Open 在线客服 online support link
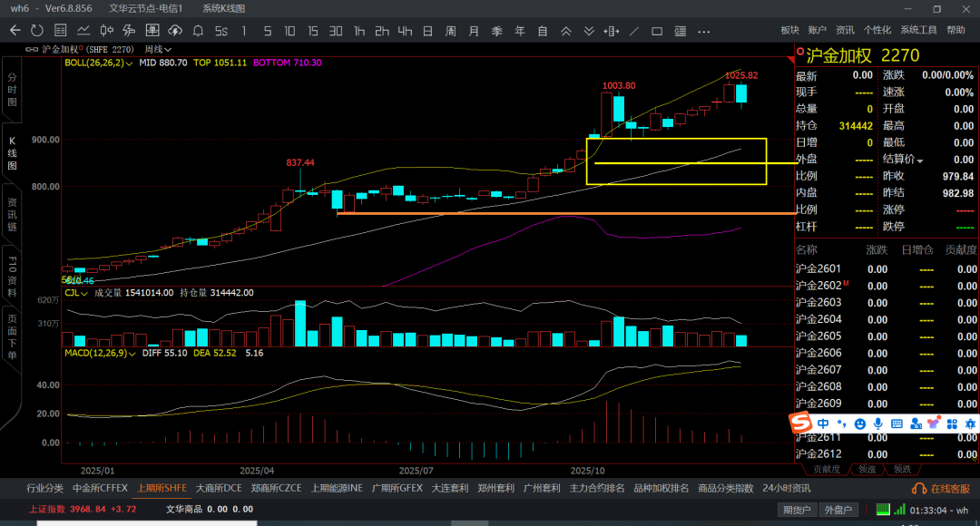Screen dimensions: 980x526 point(941,489)
